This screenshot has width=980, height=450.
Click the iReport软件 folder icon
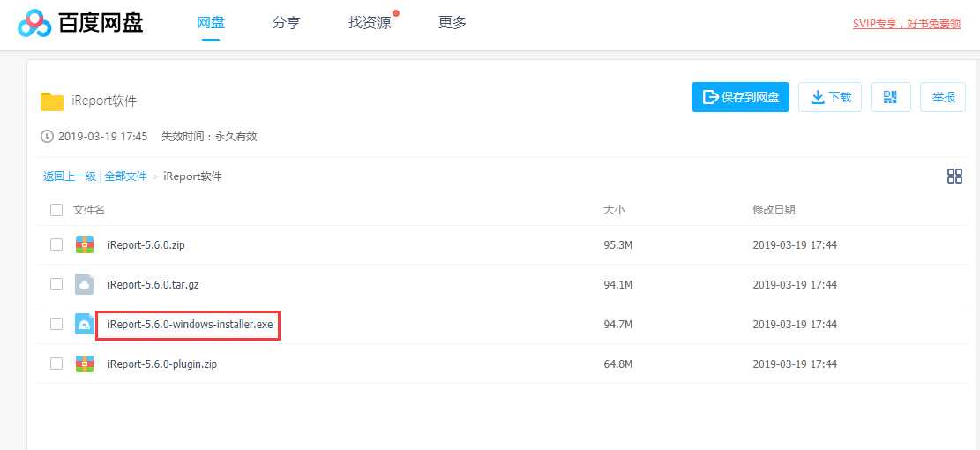[x=52, y=101]
